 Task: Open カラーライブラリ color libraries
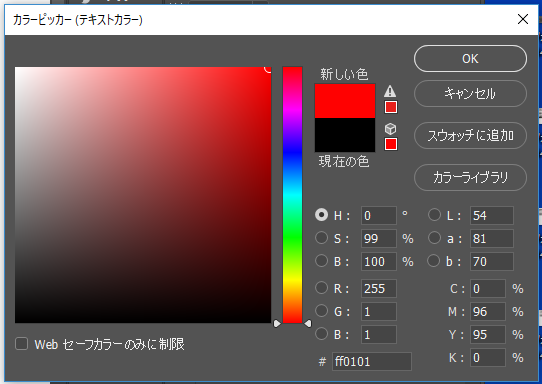click(x=470, y=177)
